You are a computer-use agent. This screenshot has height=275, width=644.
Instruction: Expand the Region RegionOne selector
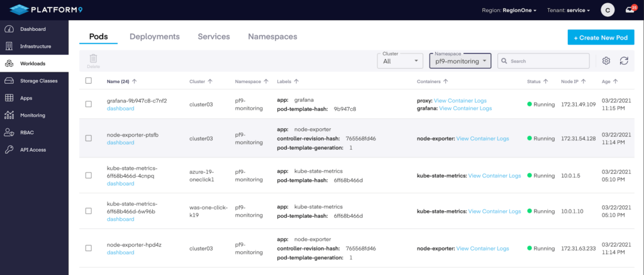coord(509,10)
